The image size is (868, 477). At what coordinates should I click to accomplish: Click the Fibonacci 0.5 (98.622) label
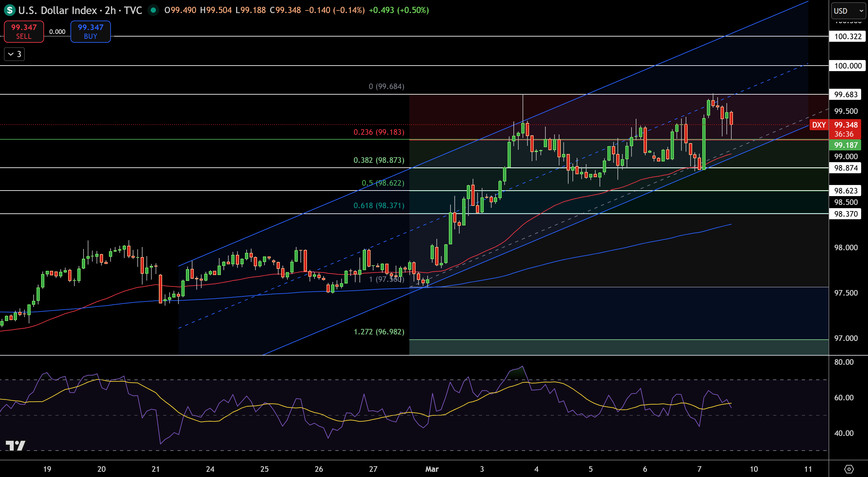[383, 183]
